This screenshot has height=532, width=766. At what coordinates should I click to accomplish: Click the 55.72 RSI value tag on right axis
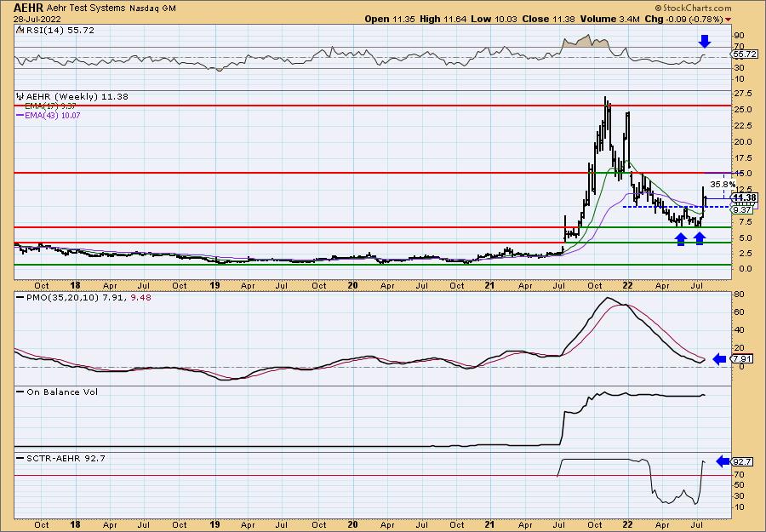pyautogui.click(x=745, y=54)
